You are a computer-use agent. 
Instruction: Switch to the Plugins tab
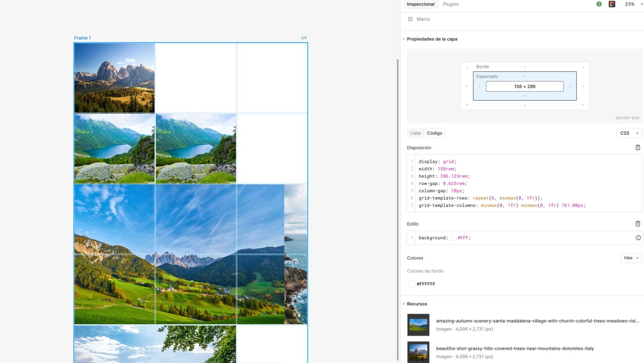(x=450, y=4)
